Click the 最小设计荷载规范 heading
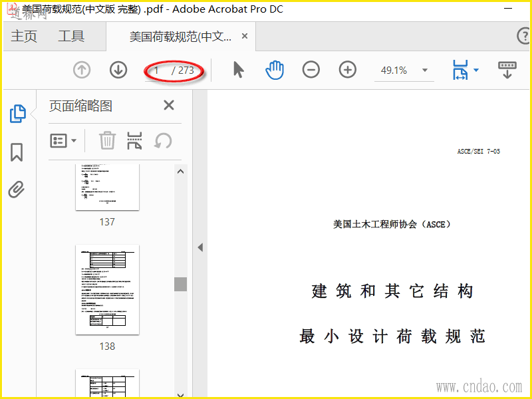 pos(392,336)
